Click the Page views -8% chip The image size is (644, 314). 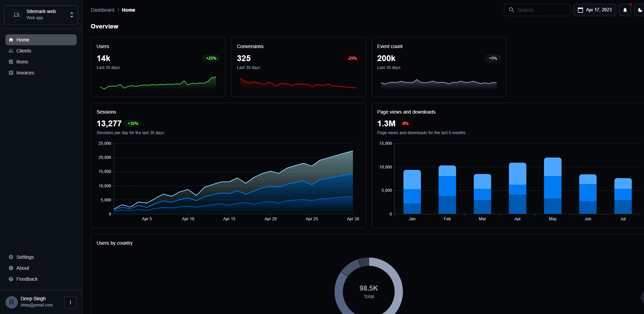click(x=405, y=124)
